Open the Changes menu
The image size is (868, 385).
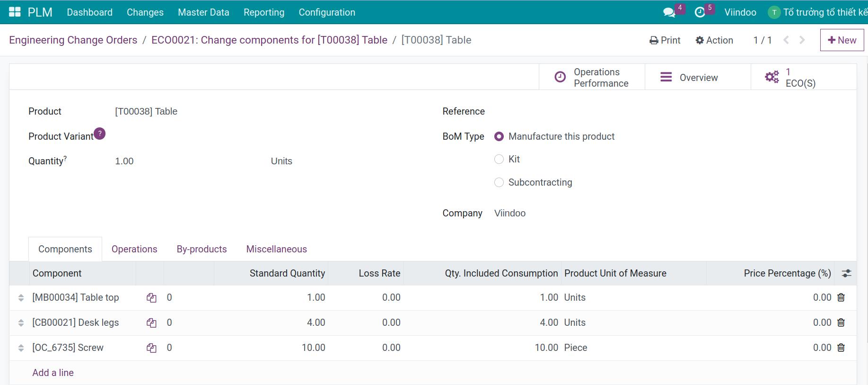145,12
